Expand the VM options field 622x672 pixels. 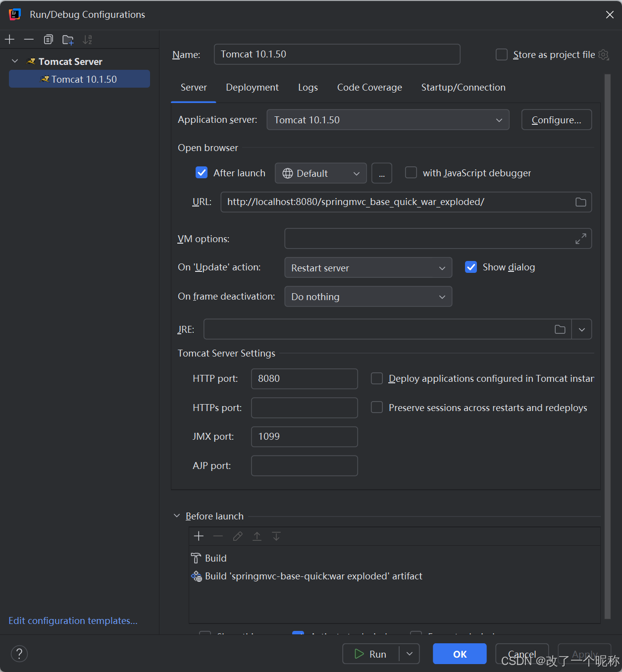coord(581,239)
